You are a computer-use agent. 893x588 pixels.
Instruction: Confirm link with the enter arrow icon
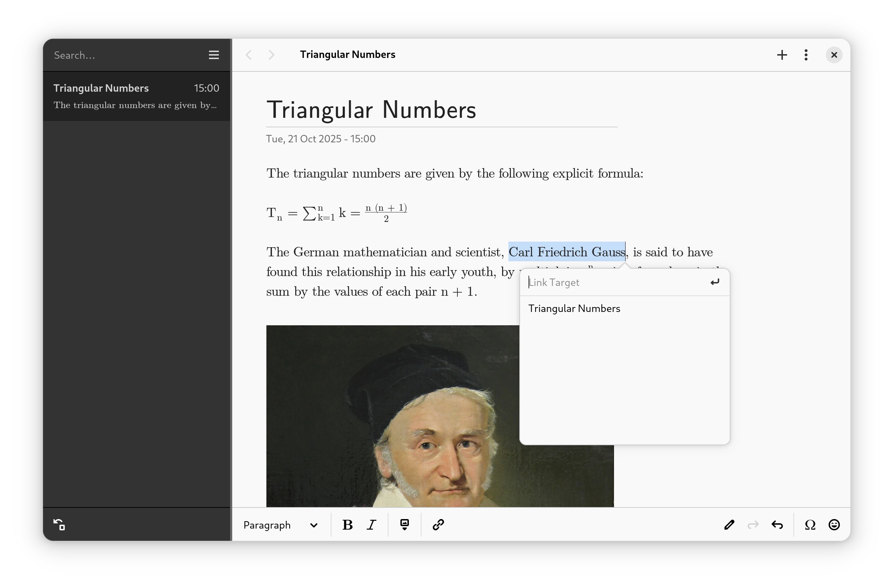click(714, 282)
